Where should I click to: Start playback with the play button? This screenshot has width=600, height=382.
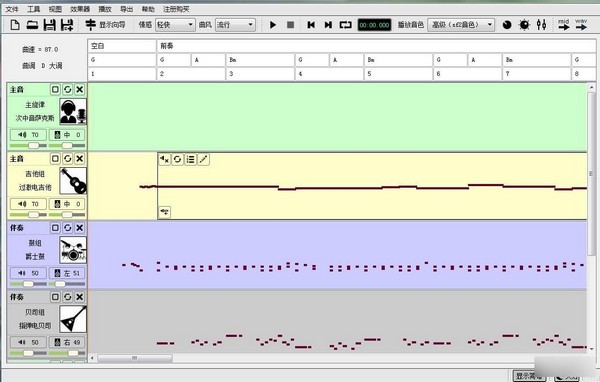pos(273,25)
